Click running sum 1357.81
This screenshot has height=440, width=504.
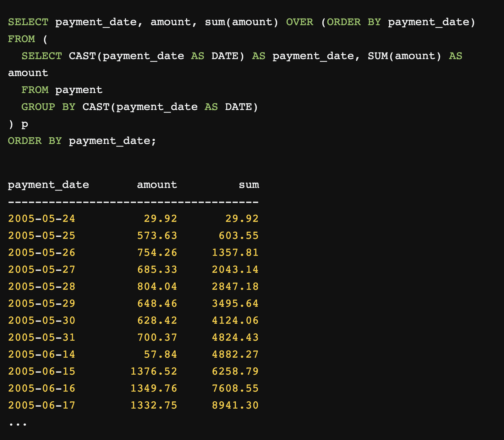click(x=235, y=252)
